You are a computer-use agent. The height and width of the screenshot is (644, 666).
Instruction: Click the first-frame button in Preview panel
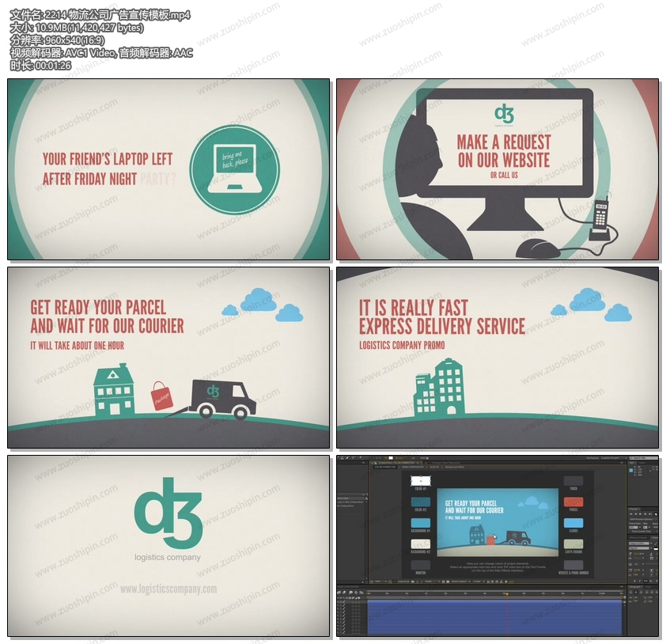coord(630,515)
